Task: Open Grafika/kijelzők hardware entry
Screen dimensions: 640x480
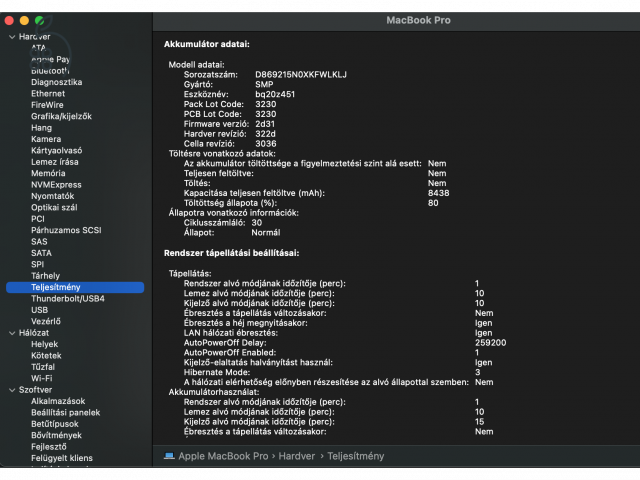Action: [61, 116]
